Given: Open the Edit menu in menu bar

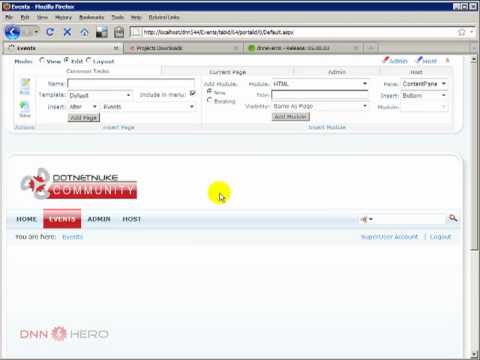Looking at the screenshot, I should coord(25,17).
